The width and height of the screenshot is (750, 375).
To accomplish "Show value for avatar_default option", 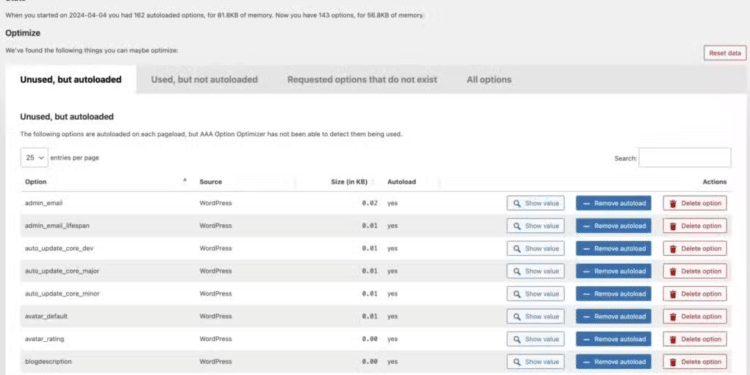I will (x=535, y=316).
